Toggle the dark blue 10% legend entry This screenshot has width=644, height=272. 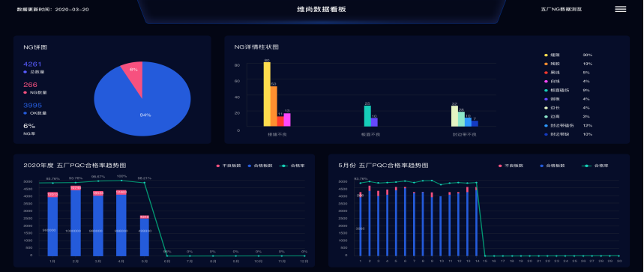(x=568, y=134)
